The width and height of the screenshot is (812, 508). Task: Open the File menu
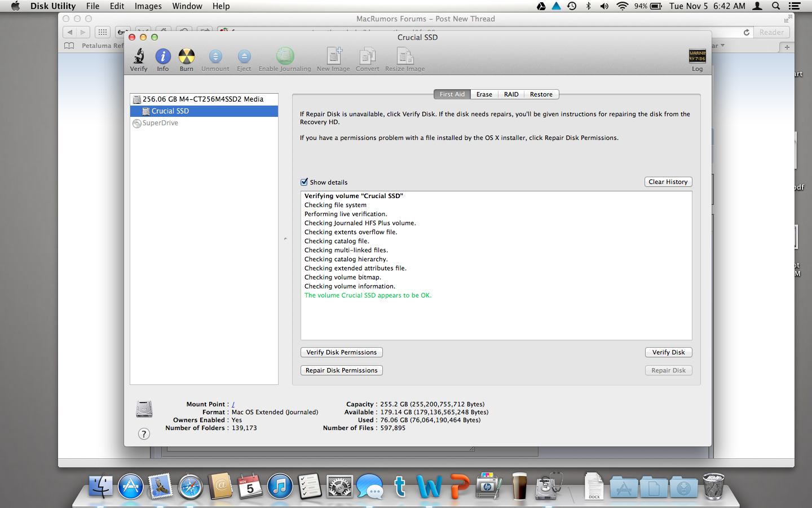pos(92,6)
